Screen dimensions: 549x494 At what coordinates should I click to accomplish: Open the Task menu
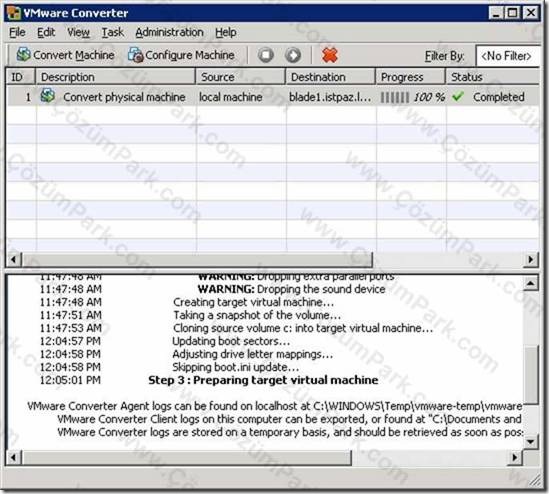coord(112,33)
